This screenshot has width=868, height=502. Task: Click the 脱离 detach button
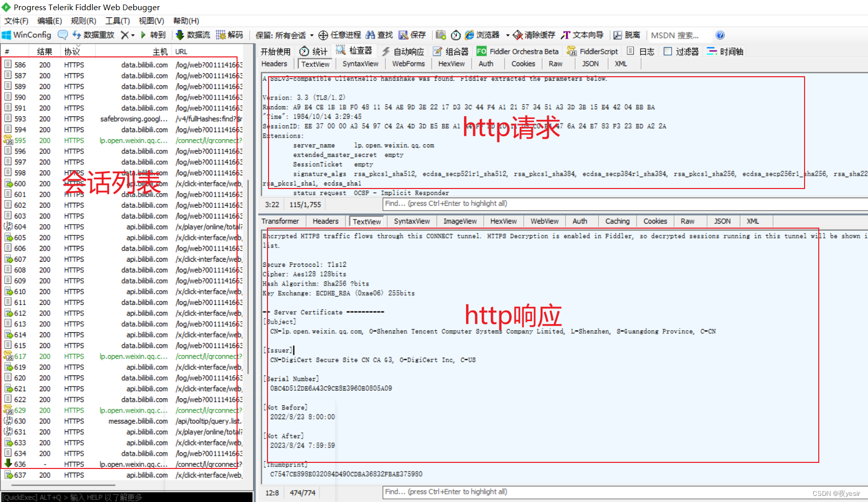[x=627, y=35]
